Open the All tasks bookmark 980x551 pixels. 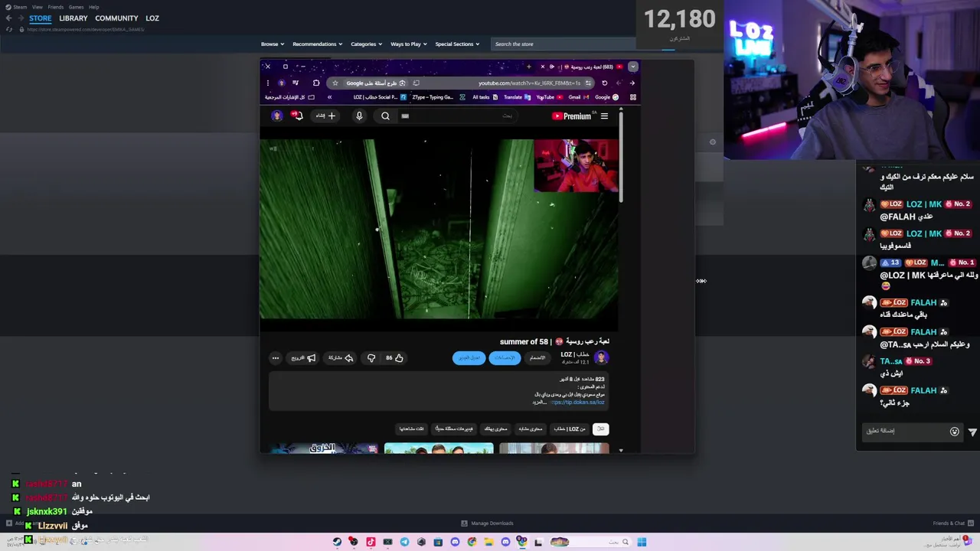click(485, 97)
